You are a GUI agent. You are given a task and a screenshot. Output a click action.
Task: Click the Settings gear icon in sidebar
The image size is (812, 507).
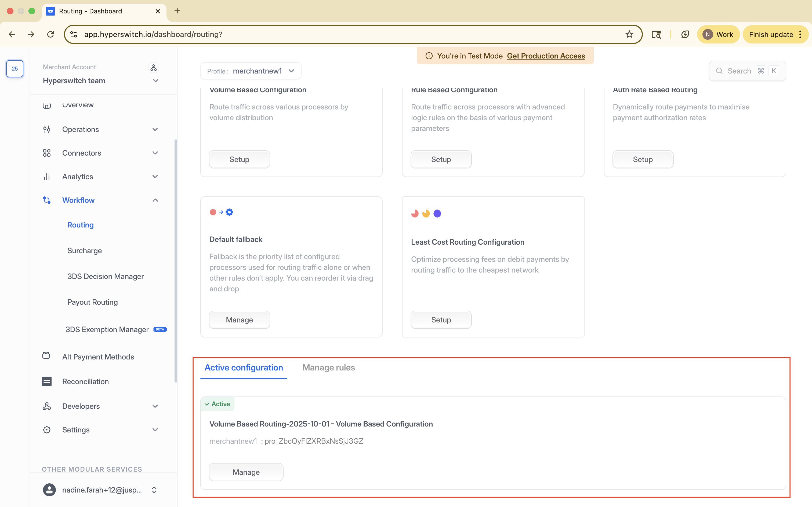pyautogui.click(x=47, y=430)
